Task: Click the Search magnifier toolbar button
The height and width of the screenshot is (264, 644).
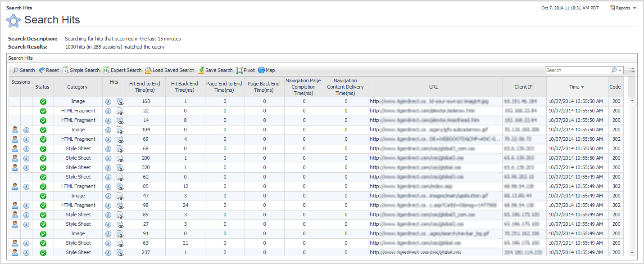Action: coord(23,70)
